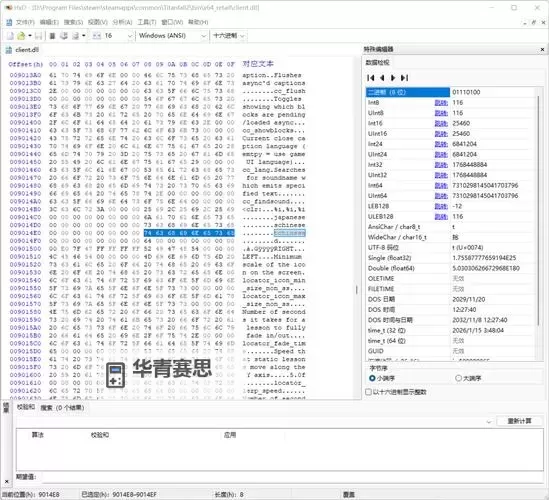549x500 pixels.
Task: Open the 十六进制 offset base dropdown
Action: 242,36
